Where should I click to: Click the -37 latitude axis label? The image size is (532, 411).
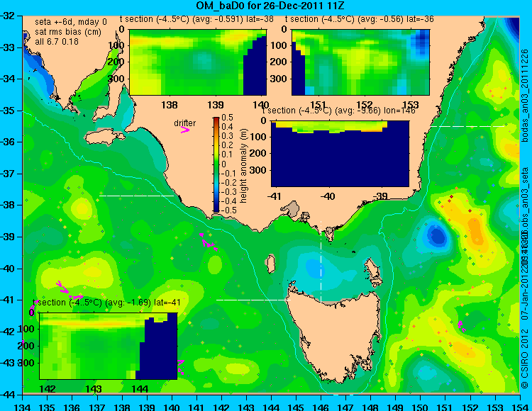(8, 174)
